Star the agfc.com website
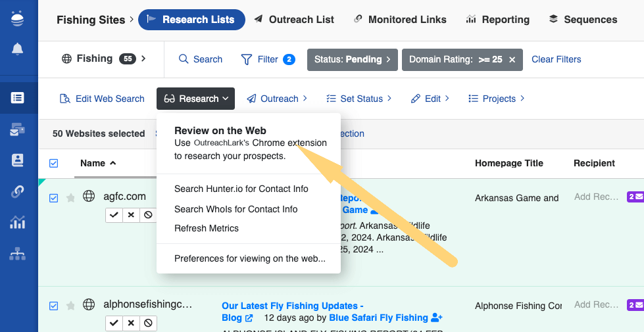 pos(70,199)
